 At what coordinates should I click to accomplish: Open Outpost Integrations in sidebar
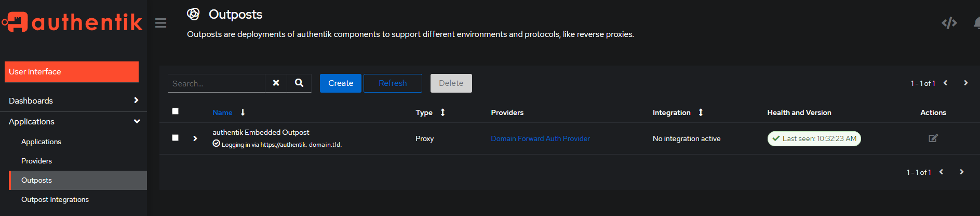pyautogui.click(x=55, y=199)
